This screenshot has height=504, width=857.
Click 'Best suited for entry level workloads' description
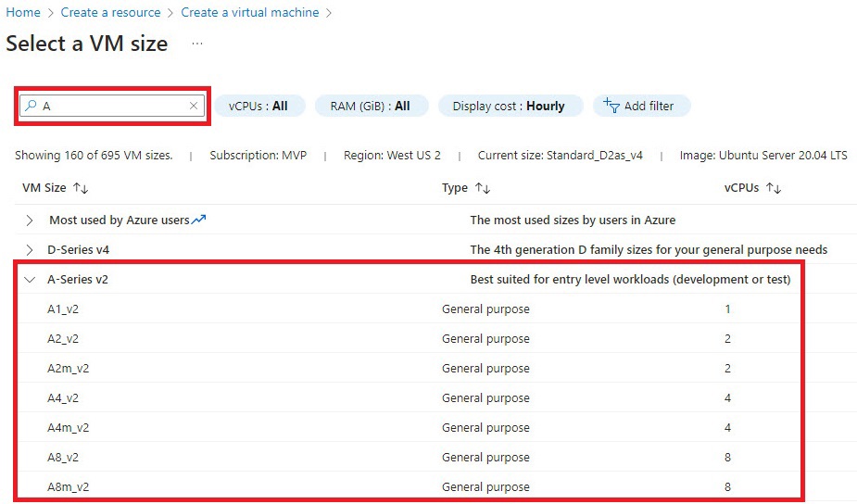pos(631,280)
